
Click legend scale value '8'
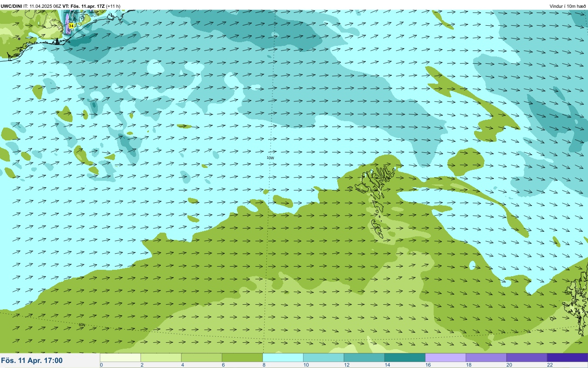click(264, 365)
